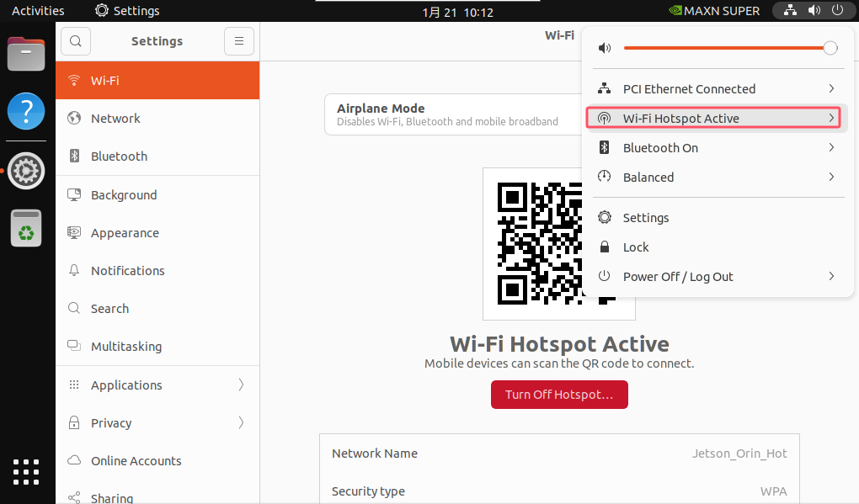Viewport: 859px width, 504px height.
Task: Expand Power Off / Log Out submenu
Action: (x=831, y=276)
